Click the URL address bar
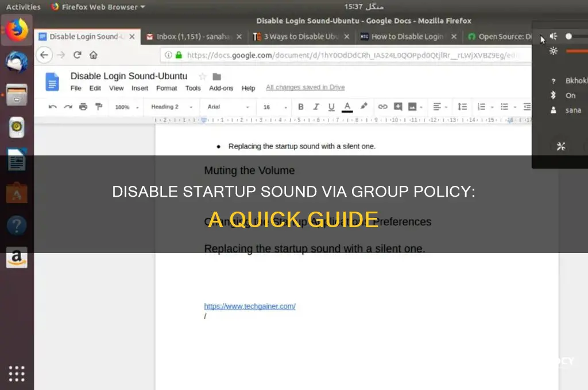588x390 pixels. 345,55
